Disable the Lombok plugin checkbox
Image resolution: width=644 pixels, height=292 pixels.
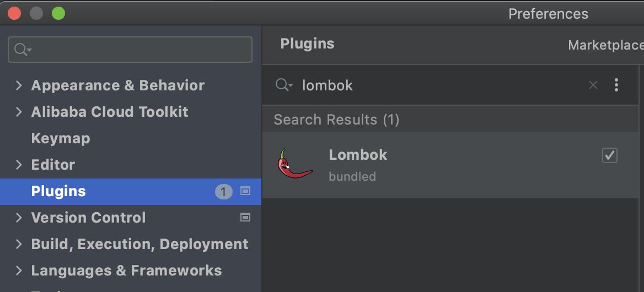pyautogui.click(x=609, y=156)
